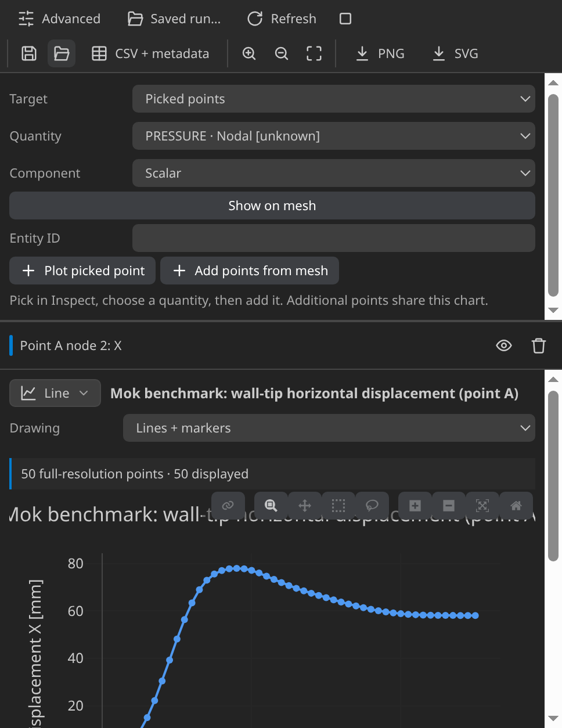The height and width of the screenshot is (728, 562).
Task: Click the plot zoom in plus icon
Action: click(x=415, y=506)
